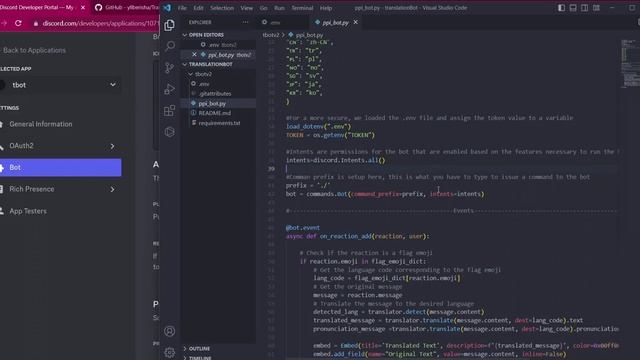Select the Bot settings page
Viewport: 640px width, 360px height.
pyautogui.click(x=60, y=167)
